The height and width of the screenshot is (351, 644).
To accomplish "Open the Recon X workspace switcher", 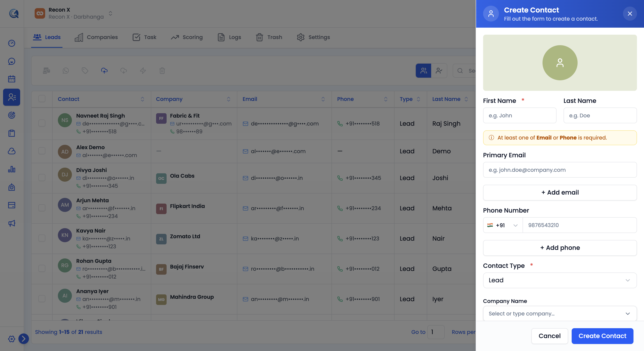I will click(x=73, y=13).
